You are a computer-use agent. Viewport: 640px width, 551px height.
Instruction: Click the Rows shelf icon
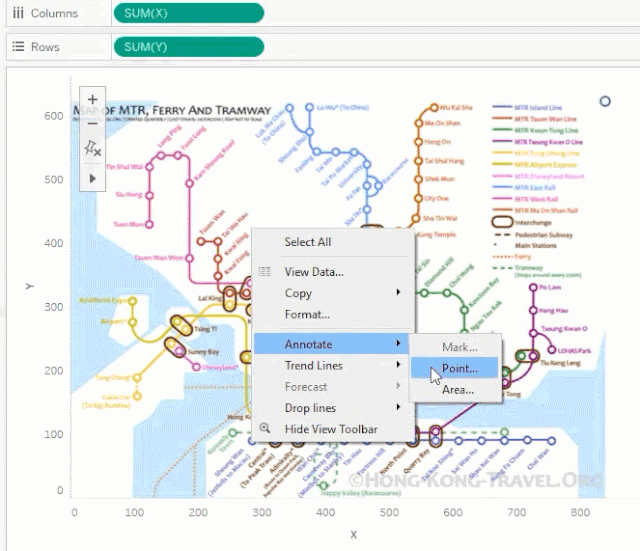(18, 47)
